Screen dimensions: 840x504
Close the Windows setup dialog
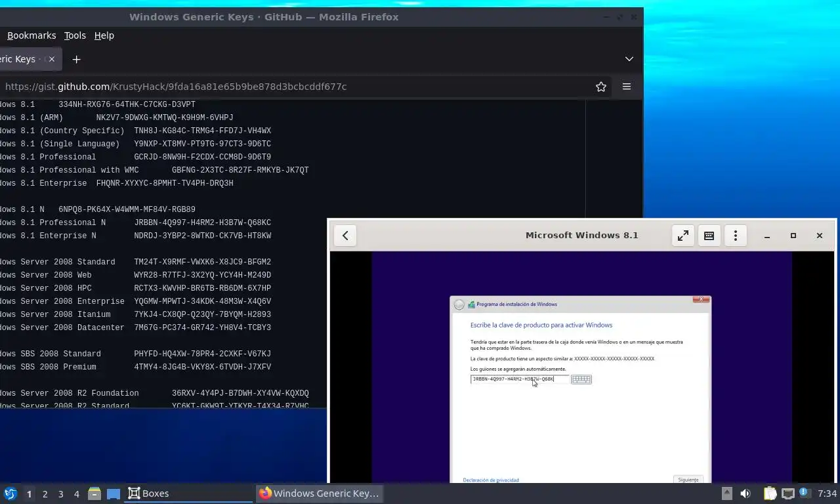701,299
